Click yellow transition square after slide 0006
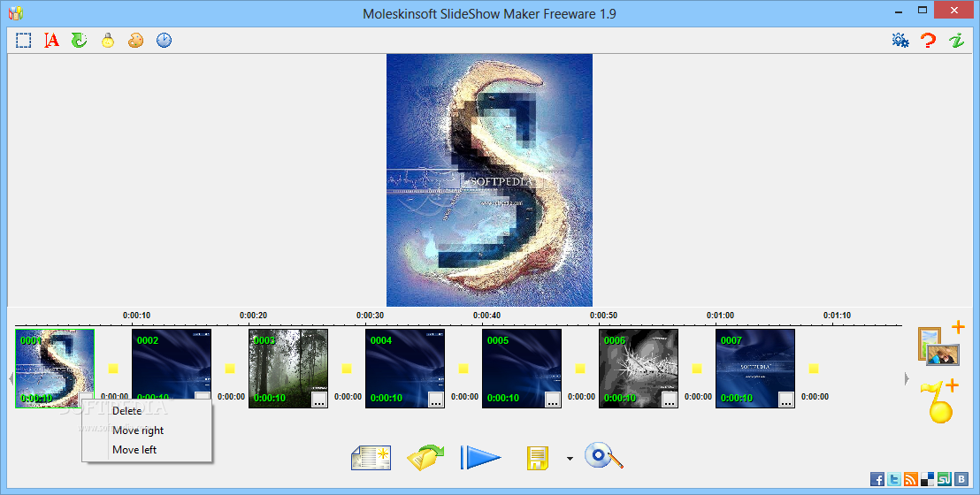This screenshot has width=980, height=495. coord(697,369)
